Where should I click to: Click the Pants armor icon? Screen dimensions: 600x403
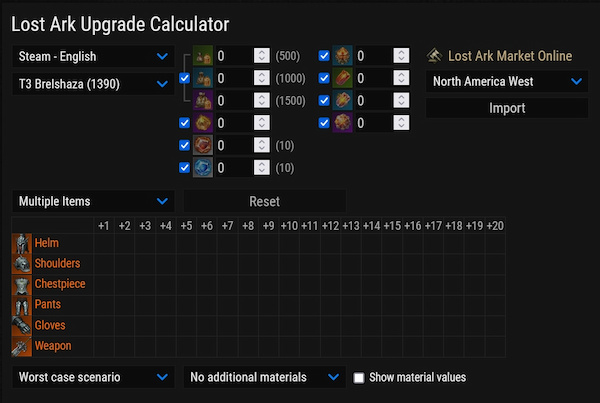tap(22, 304)
